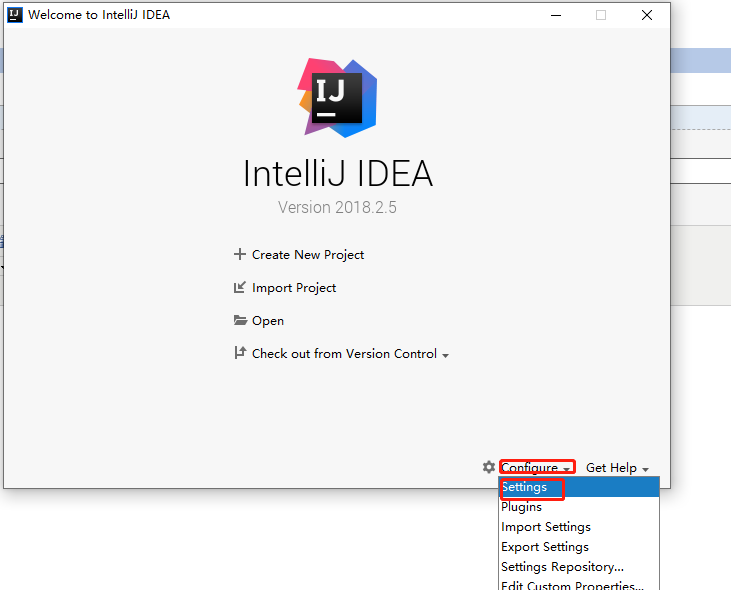
Task: Open Settings Repository... menu entry
Action: point(579,567)
